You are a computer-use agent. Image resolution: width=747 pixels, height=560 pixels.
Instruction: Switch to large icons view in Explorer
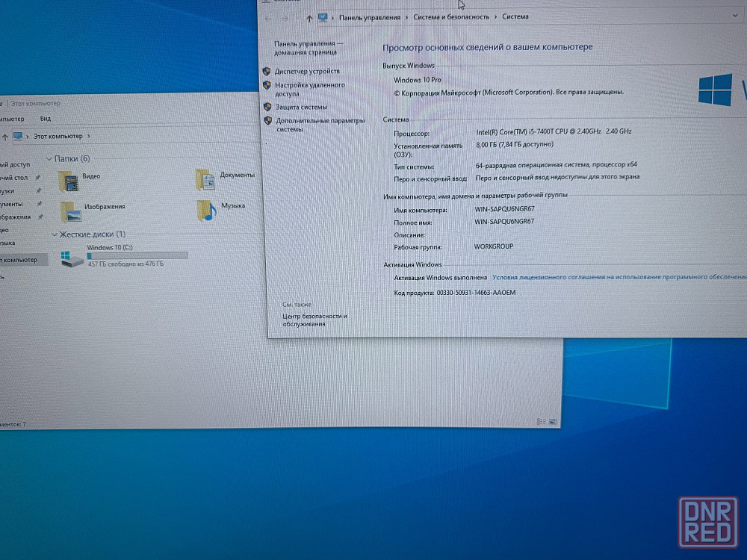click(553, 421)
